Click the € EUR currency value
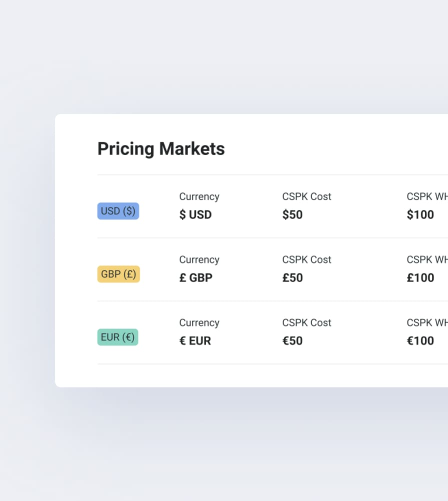Viewport: 448px width, 501px height. pos(195,341)
